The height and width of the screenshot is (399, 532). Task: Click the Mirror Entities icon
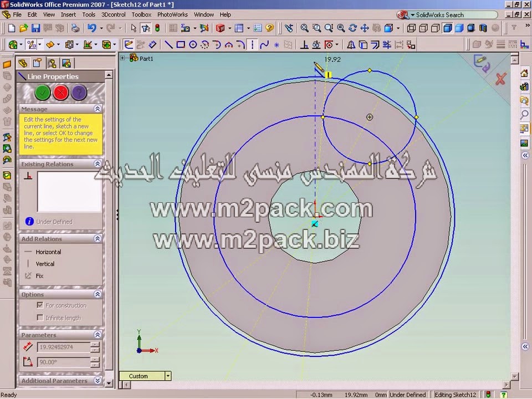click(351, 44)
